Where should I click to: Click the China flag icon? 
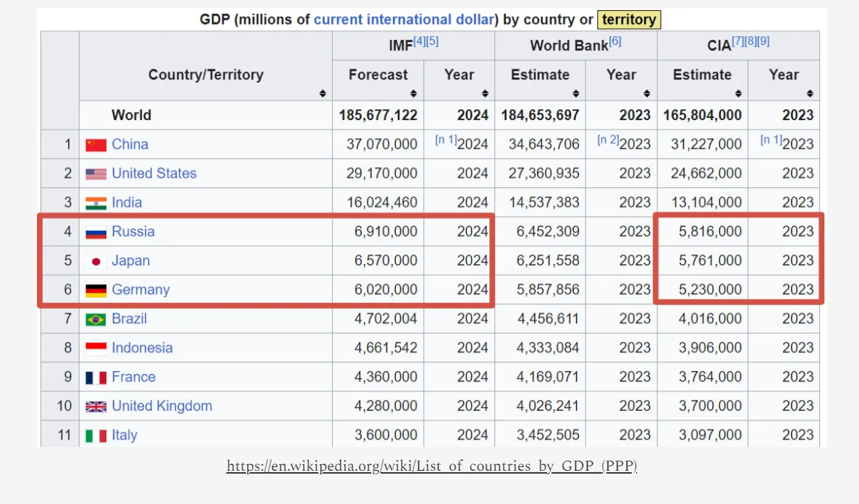coord(96,145)
